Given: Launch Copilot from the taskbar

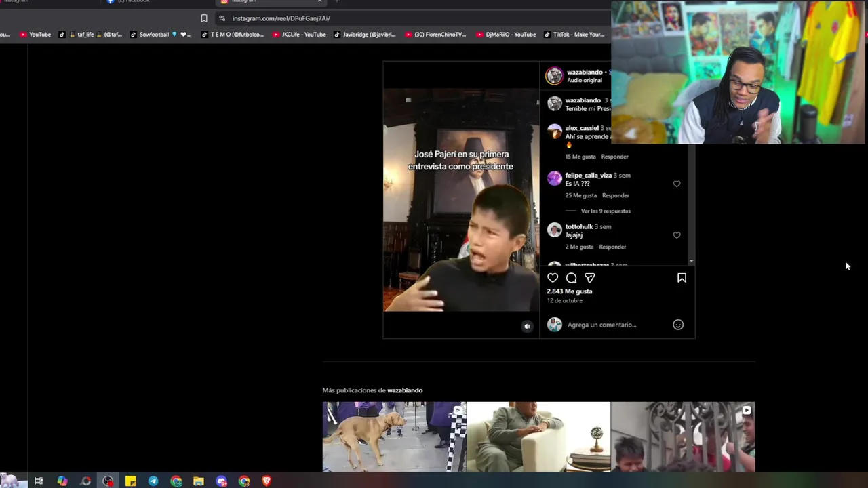Looking at the screenshot, I should tap(62, 481).
